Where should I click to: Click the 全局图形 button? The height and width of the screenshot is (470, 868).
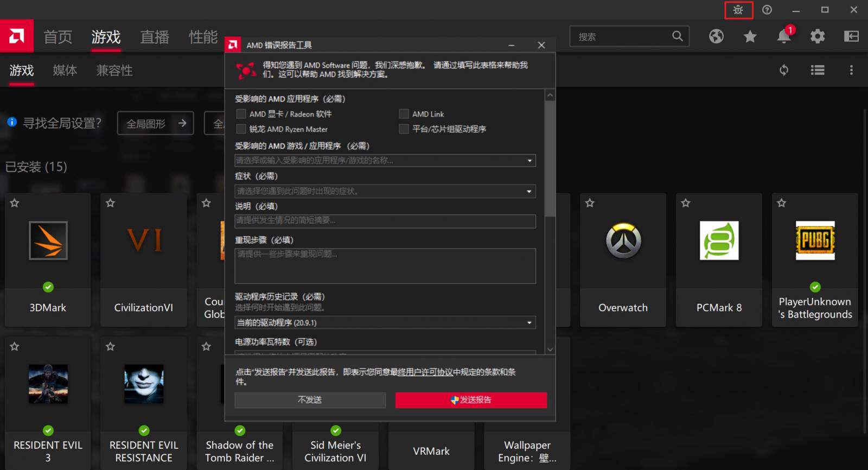click(x=156, y=124)
